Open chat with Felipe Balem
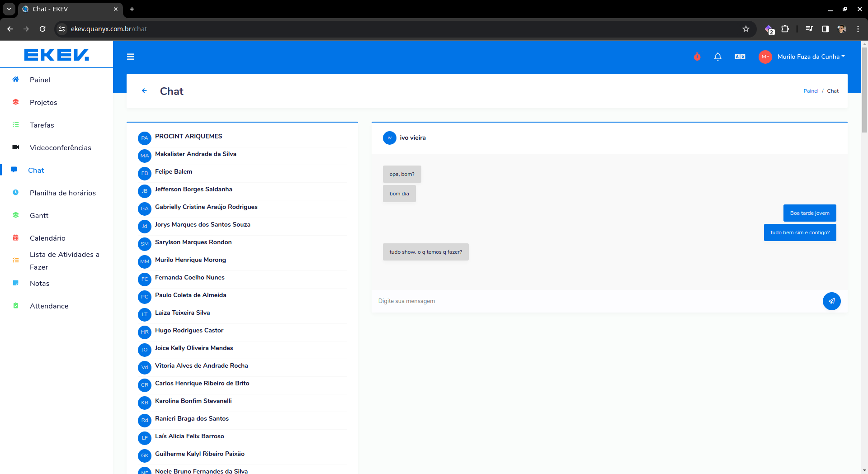 click(x=174, y=172)
